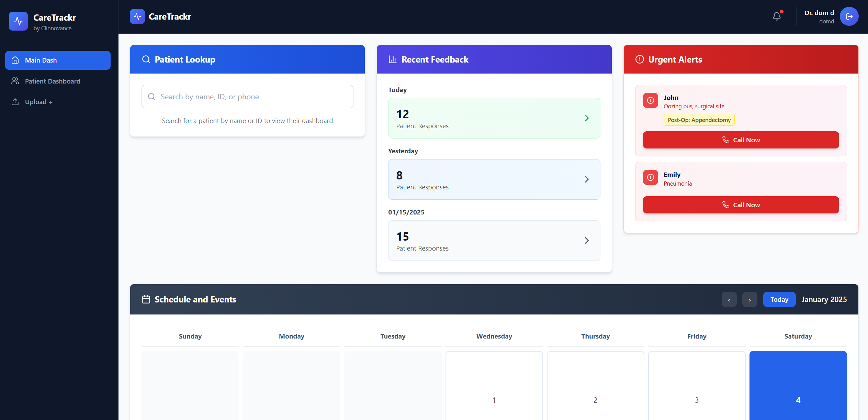The height and width of the screenshot is (420, 868).
Task: Expand the 01/15/2025 responses chevron
Action: pyautogui.click(x=587, y=241)
